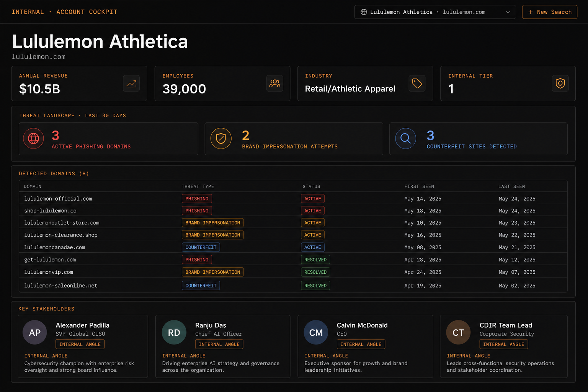Click ACTIVE status for lululemon-official.com
The width and height of the screenshot is (588, 392).
[x=313, y=199]
